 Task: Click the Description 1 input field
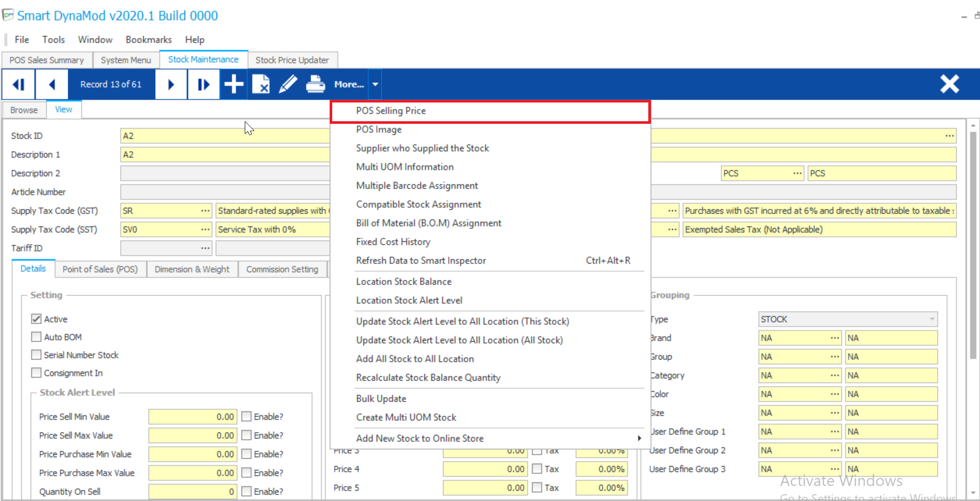(x=225, y=155)
